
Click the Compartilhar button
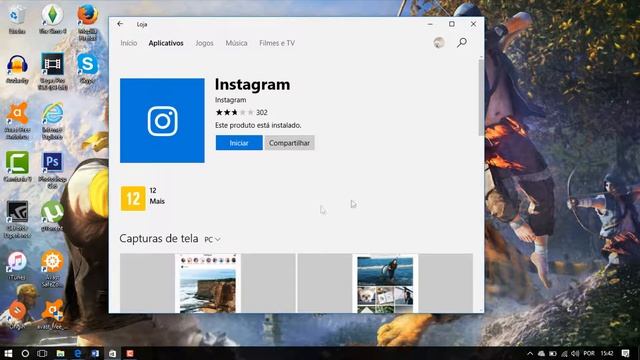(x=289, y=143)
